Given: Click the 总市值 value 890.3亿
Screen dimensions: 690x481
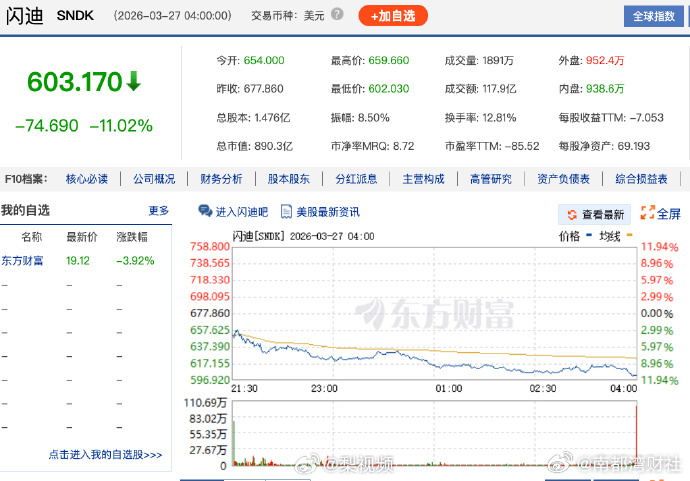Looking at the screenshot, I should [x=273, y=146].
